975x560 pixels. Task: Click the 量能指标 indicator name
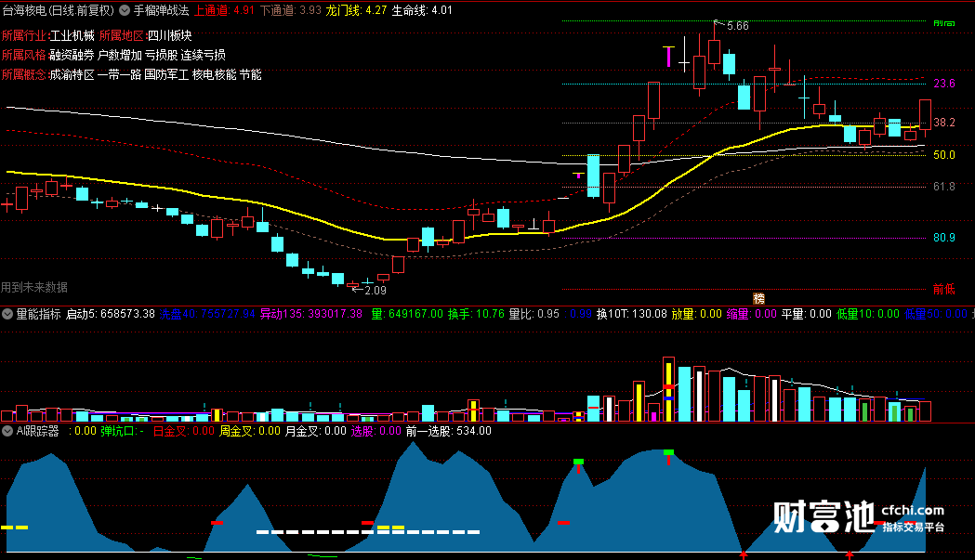[38, 314]
